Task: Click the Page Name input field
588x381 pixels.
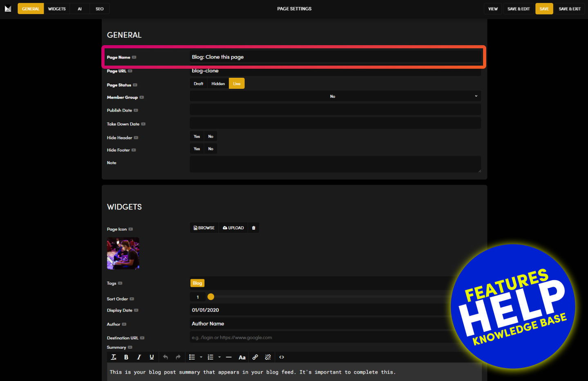Action: click(335, 57)
